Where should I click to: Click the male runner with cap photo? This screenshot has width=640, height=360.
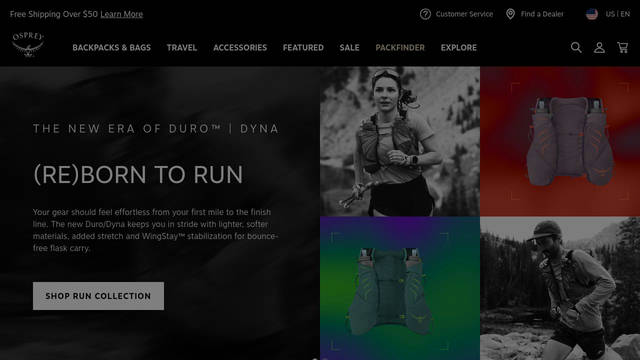pyautogui.click(x=560, y=288)
